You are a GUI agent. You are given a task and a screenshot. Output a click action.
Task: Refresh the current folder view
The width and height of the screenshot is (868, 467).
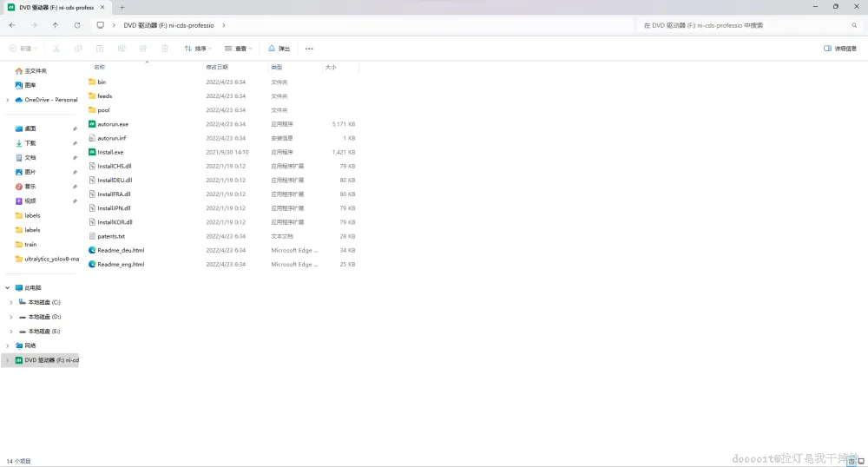pyautogui.click(x=77, y=25)
